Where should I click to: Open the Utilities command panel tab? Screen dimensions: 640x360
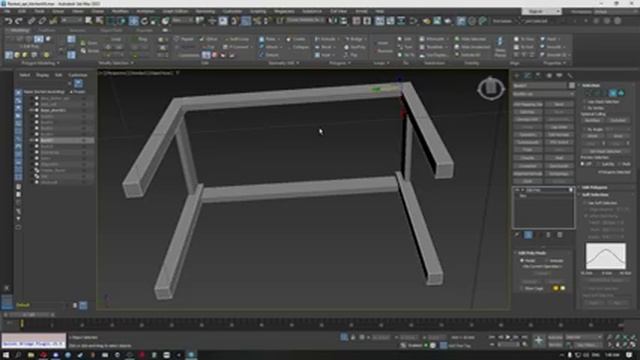(570, 76)
